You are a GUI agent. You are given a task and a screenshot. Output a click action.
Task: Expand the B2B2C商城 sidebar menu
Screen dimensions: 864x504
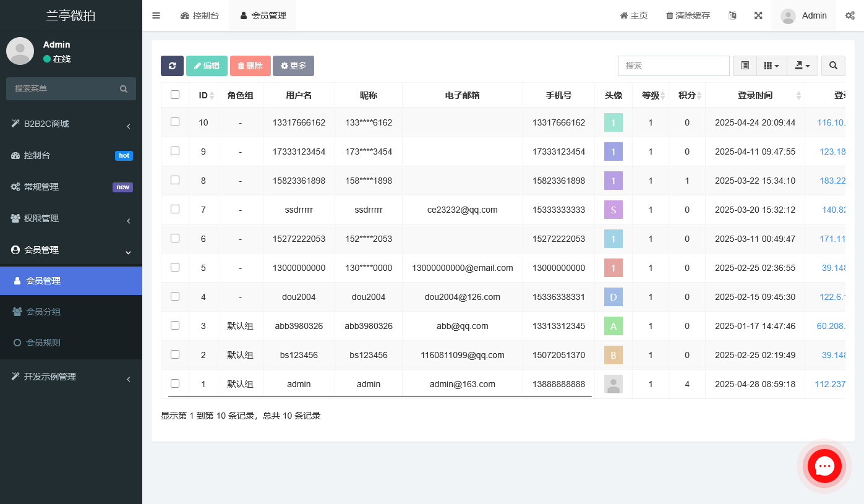point(71,124)
